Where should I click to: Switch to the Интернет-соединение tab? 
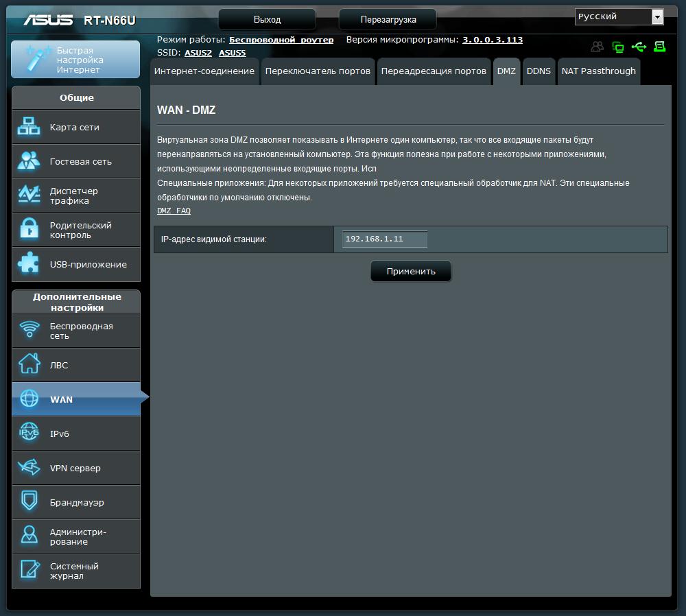pos(204,71)
